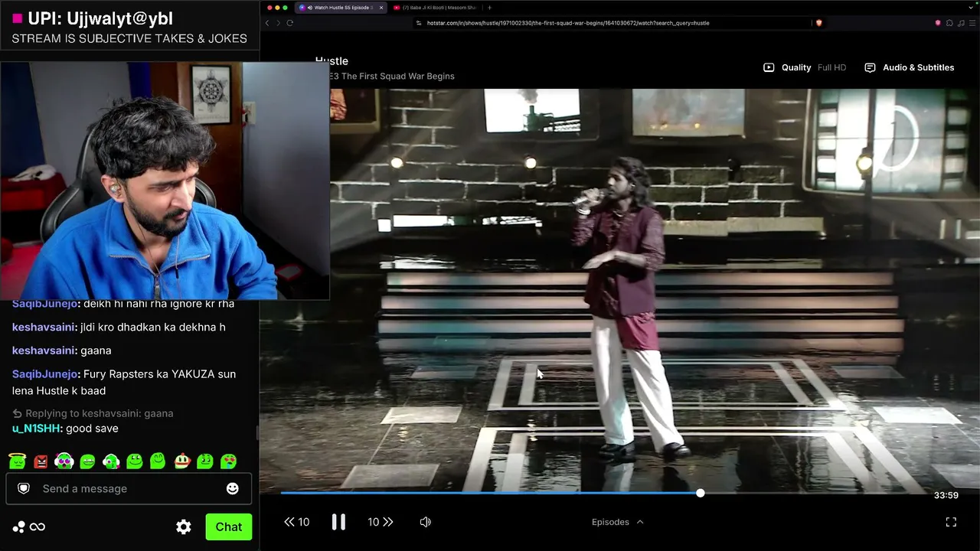Image resolution: width=980 pixels, height=551 pixels.
Task: Go forward in the browser
Action: pyautogui.click(x=278, y=23)
